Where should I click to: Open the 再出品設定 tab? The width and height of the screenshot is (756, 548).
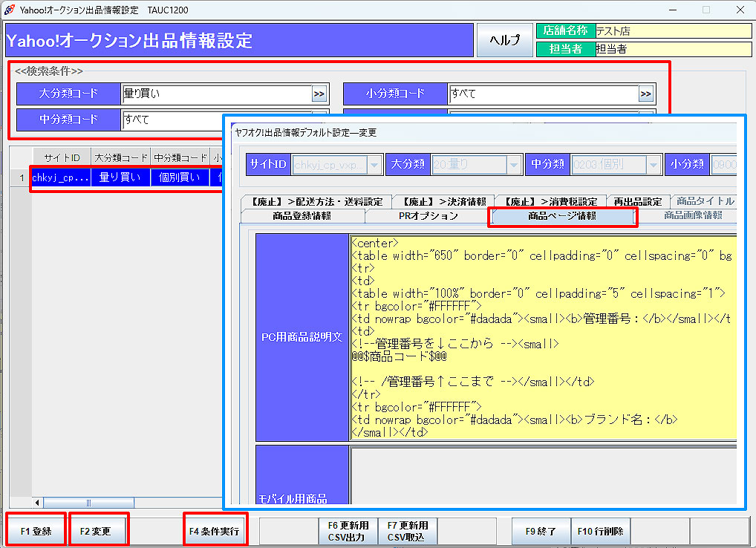pyautogui.click(x=637, y=201)
